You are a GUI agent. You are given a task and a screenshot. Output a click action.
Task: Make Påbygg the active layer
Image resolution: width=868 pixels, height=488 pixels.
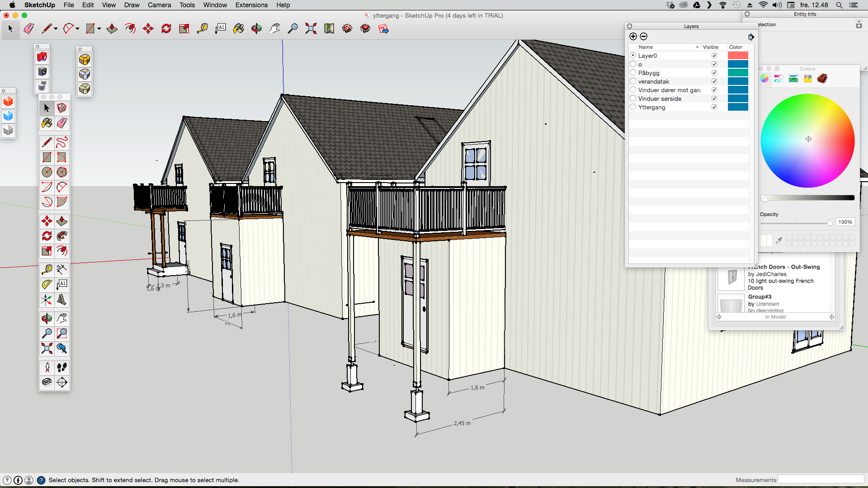click(x=633, y=73)
